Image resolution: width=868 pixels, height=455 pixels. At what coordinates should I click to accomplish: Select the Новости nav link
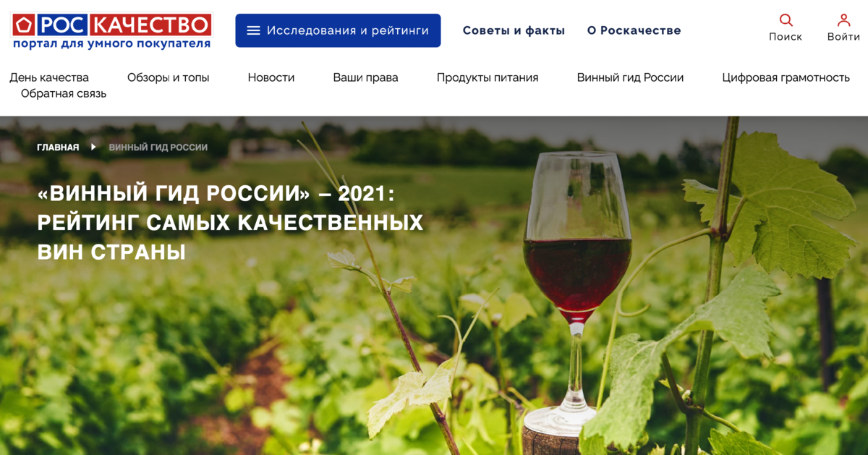[x=271, y=77]
